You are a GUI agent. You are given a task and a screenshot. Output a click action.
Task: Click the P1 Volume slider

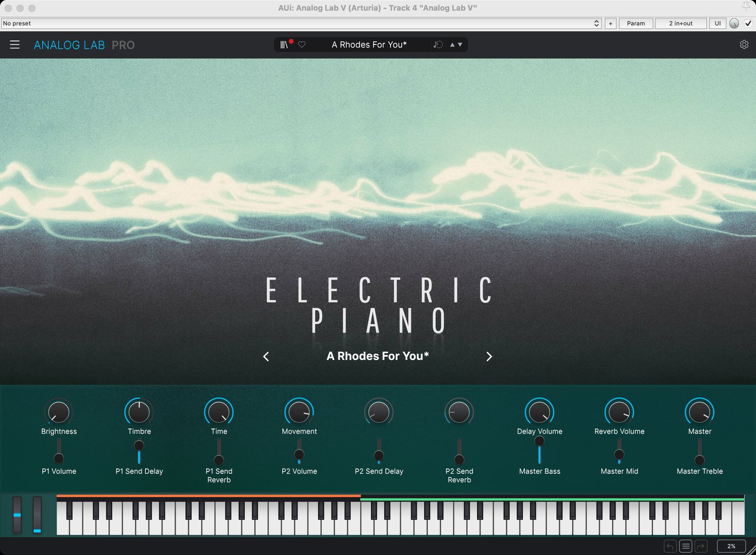59,451
